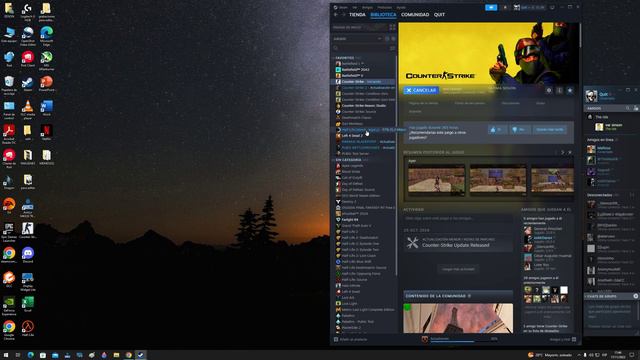Viewport: 640px width, 360px height.
Task: Click the ready-to-play filter icon
Action: pos(393,39)
